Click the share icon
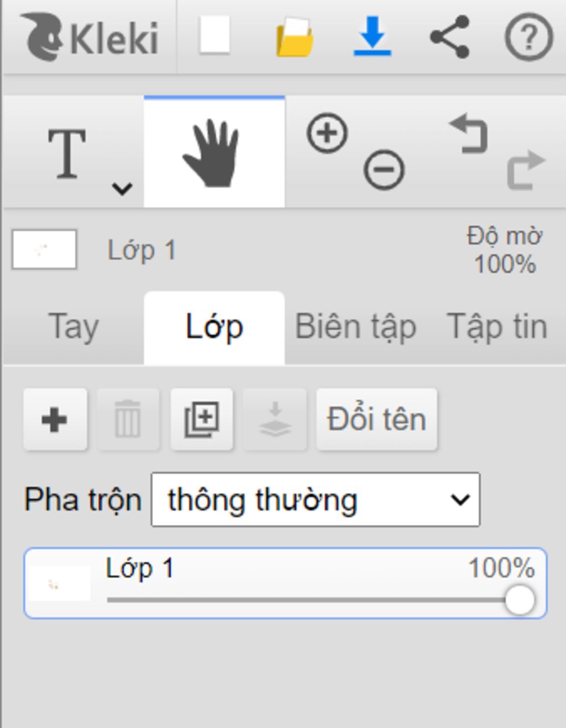The width and height of the screenshot is (566, 728). pos(450,37)
